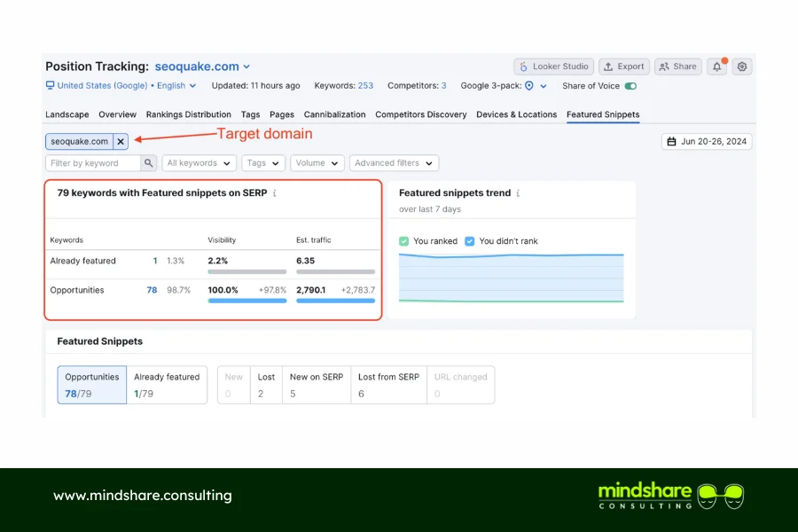Click the Already featured est. traffic bar

tap(335, 272)
